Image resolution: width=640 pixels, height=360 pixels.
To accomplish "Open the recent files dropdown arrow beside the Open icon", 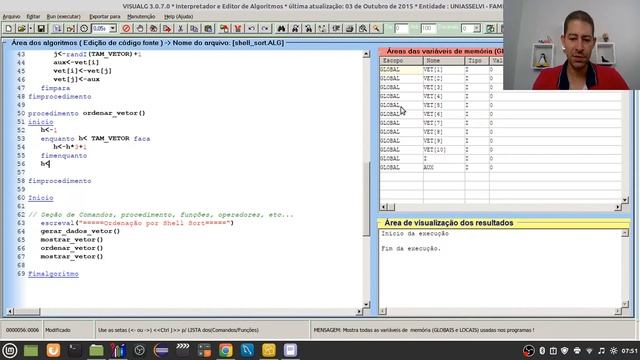I will (31, 29).
